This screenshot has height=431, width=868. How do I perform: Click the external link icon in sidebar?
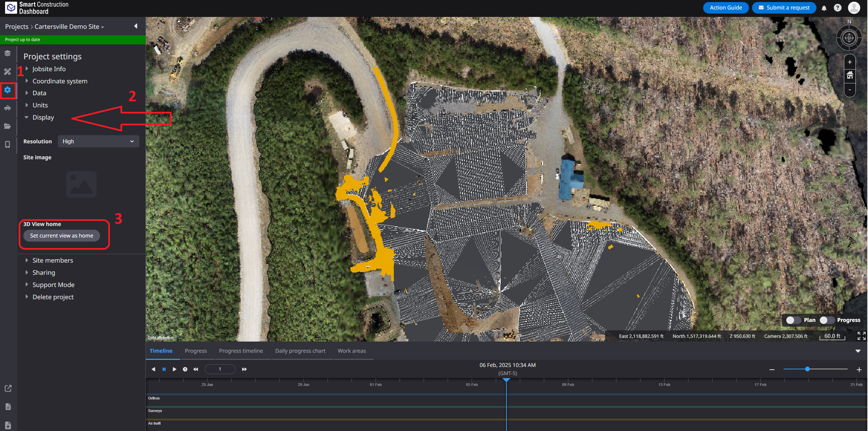pos(8,388)
